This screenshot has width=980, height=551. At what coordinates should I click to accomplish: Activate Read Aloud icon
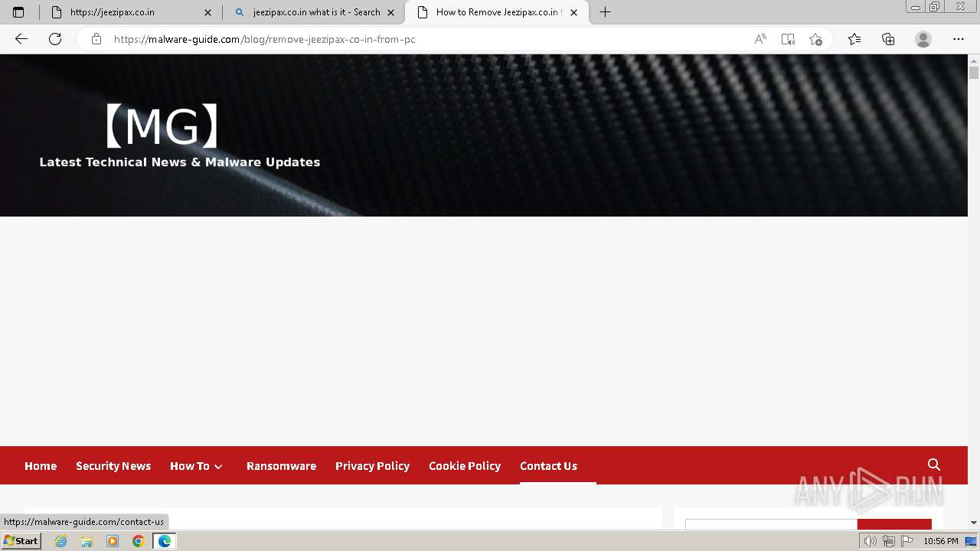760,39
